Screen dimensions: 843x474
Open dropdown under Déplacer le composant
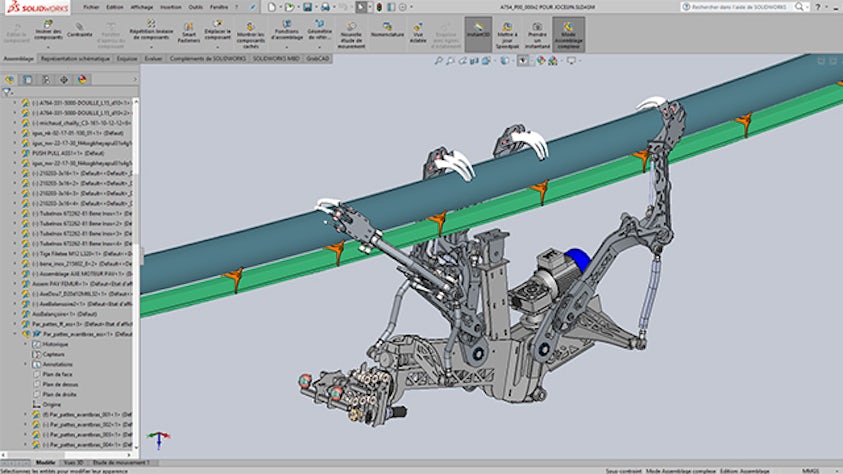click(x=217, y=47)
